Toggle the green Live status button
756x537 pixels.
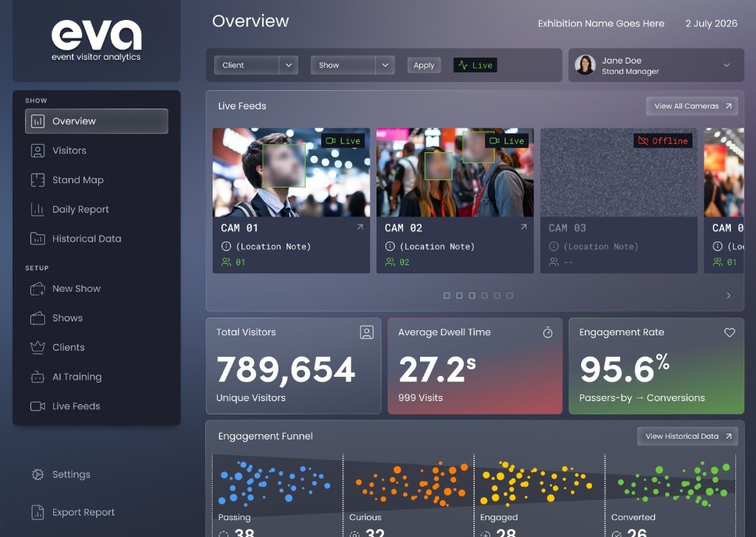point(475,65)
